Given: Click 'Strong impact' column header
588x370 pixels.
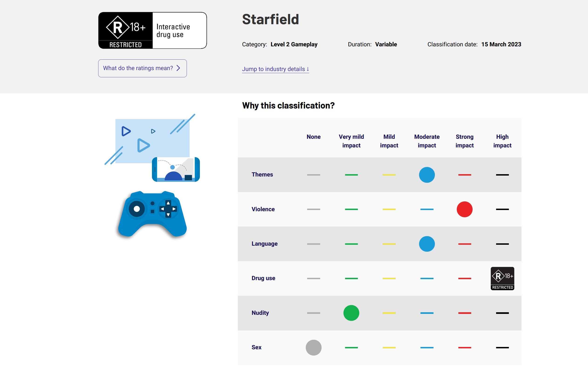Looking at the screenshot, I should point(464,141).
